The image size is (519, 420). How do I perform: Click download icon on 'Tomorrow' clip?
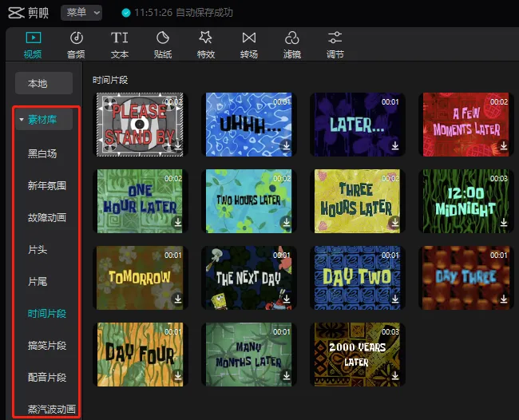tap(178, 299)
